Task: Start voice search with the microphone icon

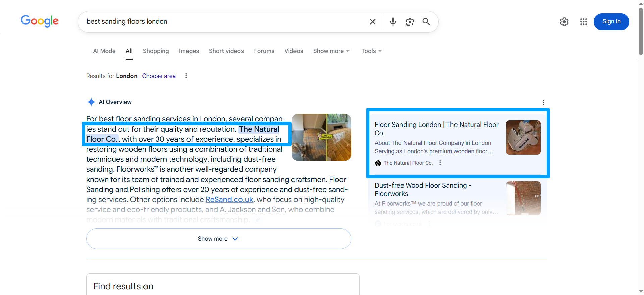Action: click(393, 22)
